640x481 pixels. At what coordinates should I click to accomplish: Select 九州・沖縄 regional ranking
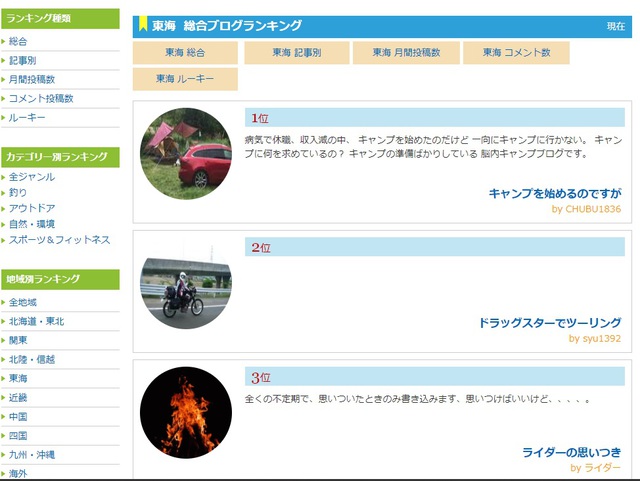[32, 454]
